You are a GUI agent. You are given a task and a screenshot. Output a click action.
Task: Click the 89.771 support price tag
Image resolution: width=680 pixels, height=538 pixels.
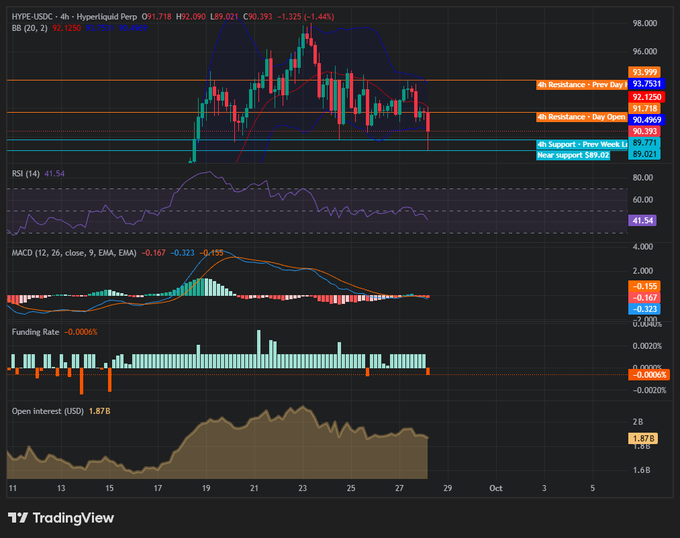(x=644, y=143)
